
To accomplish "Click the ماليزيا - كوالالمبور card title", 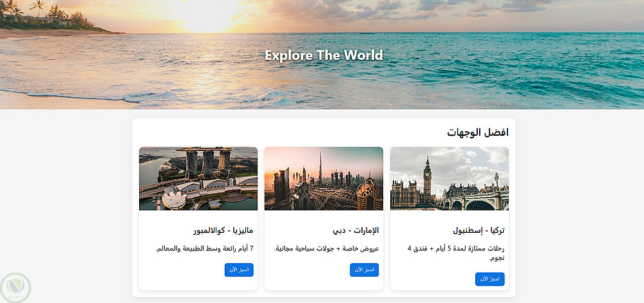I will tap(223, 230).
